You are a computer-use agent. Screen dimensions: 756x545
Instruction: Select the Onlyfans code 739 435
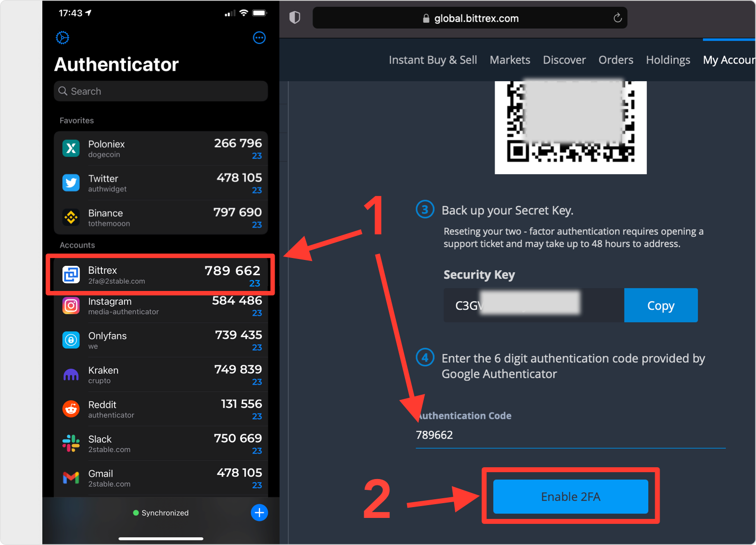pos(238,335)
